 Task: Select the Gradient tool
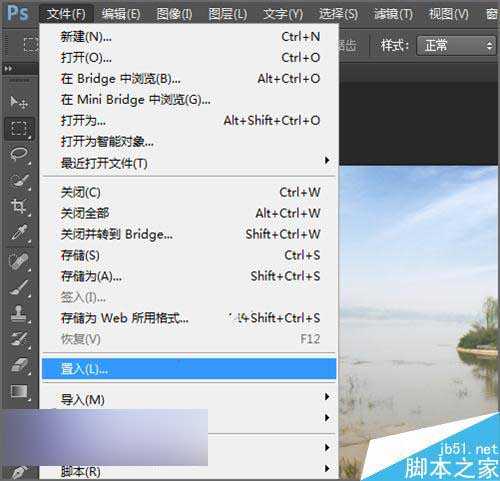pyautogui.click(x=19, y=392)
